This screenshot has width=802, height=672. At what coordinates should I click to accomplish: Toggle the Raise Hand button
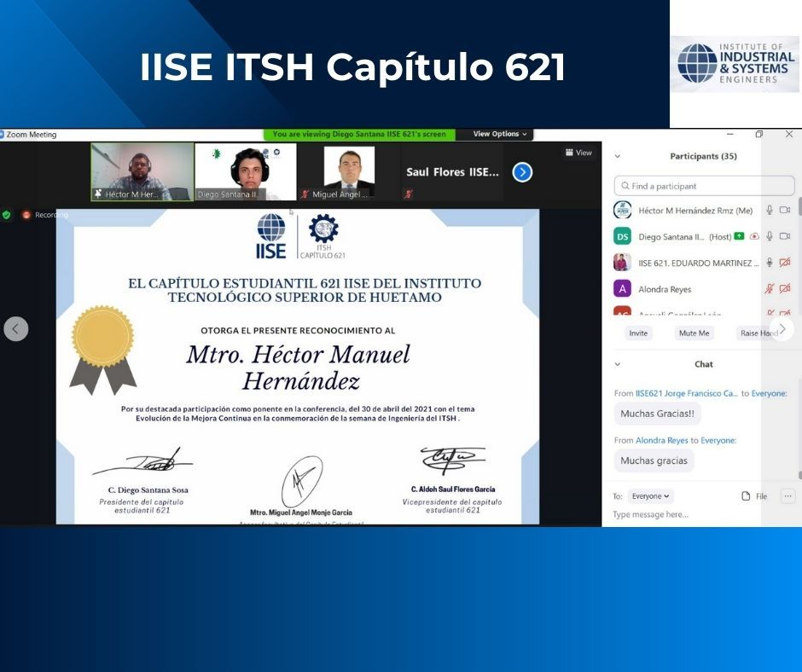coord(758,333)
